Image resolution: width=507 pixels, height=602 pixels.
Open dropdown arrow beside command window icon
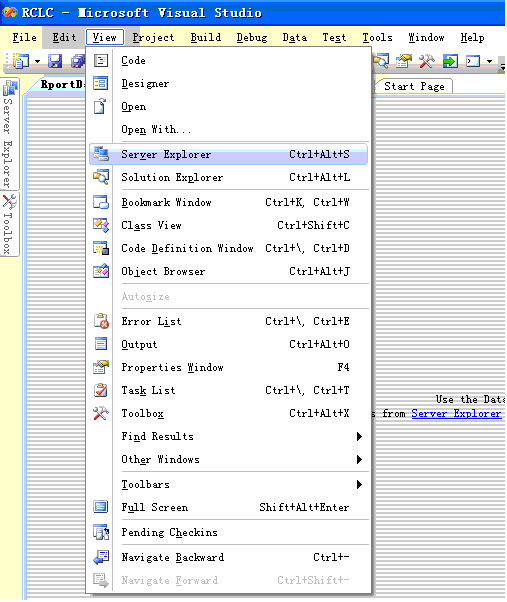click(489, 61)
